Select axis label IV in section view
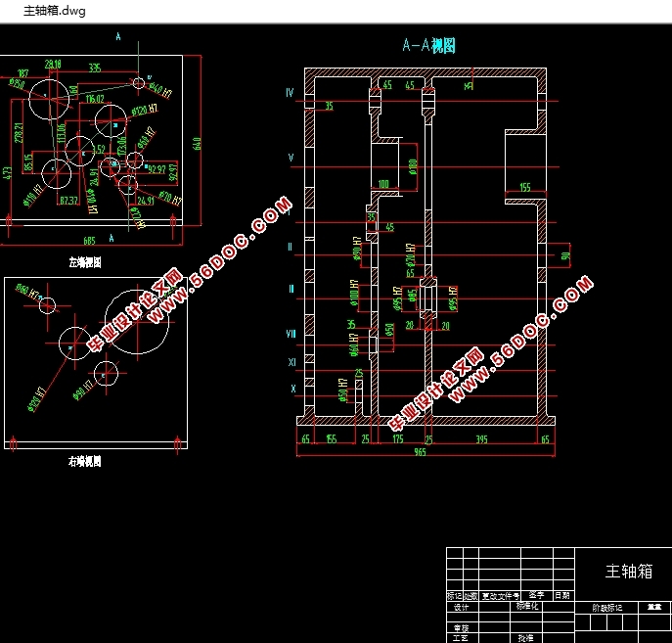 tap(290, 92)
